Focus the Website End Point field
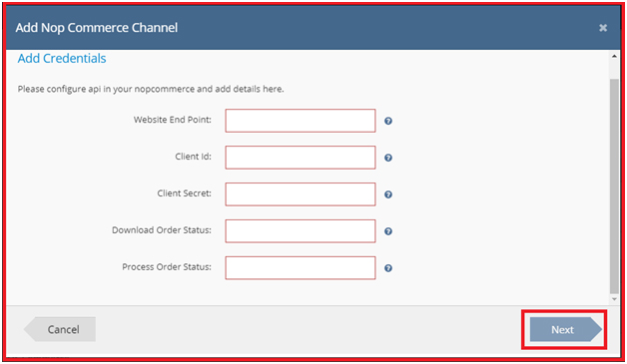 (x=301, y=121)
